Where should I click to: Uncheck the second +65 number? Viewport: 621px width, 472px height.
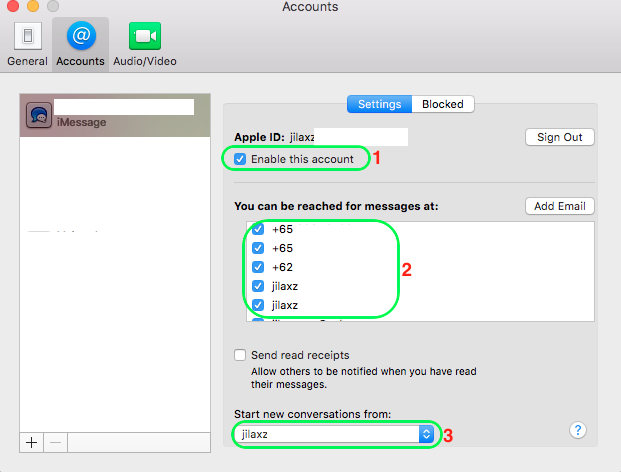pos(258,248)
